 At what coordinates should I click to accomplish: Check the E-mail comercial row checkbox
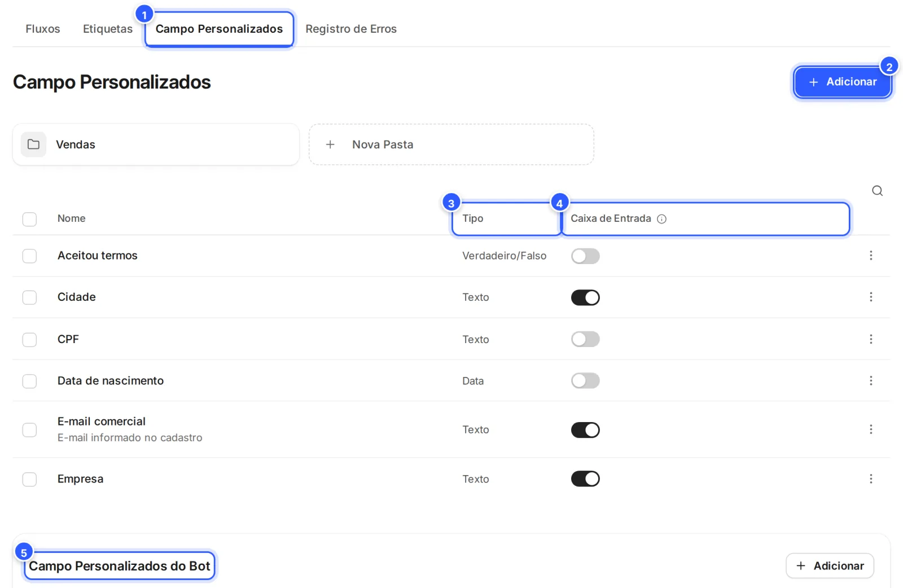click(29, 430)
